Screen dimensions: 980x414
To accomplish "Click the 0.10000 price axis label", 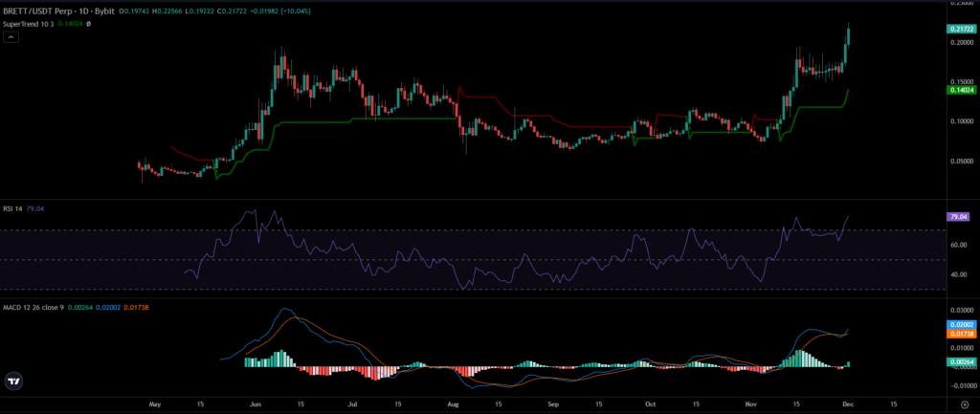I will (961, 120).
